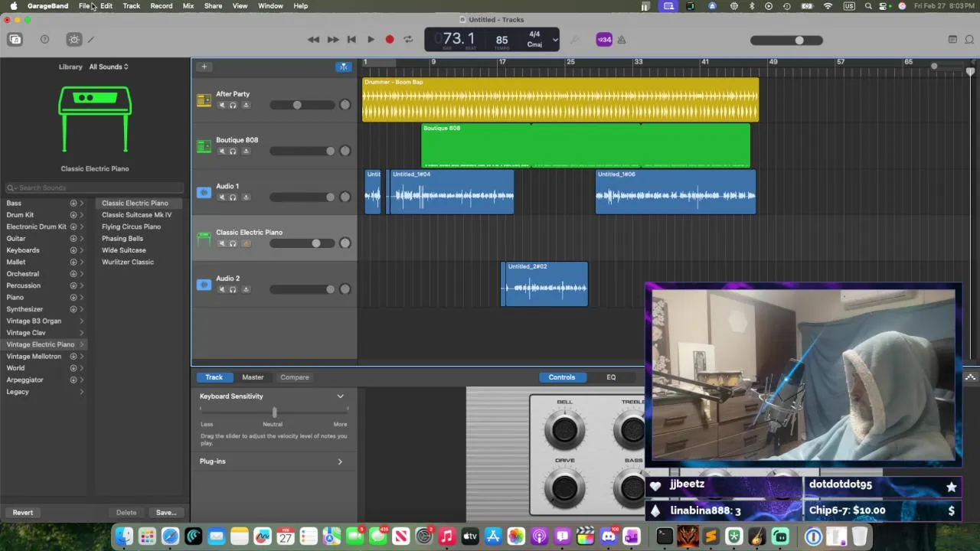Solo the Audio 1 track
The height and width of the screenshot is (551, 980).
(x=233, y=197)
